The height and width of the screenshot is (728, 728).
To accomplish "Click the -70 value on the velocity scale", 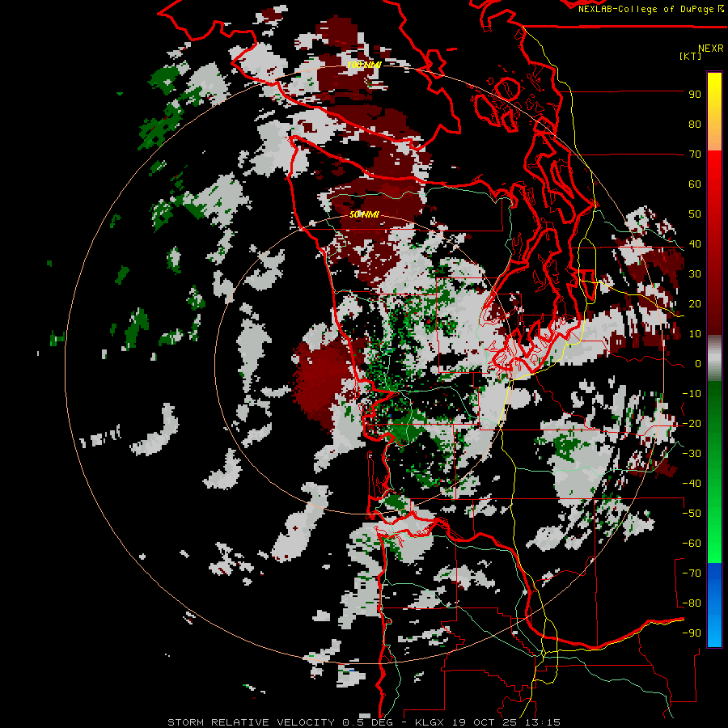I will point(692,574).
